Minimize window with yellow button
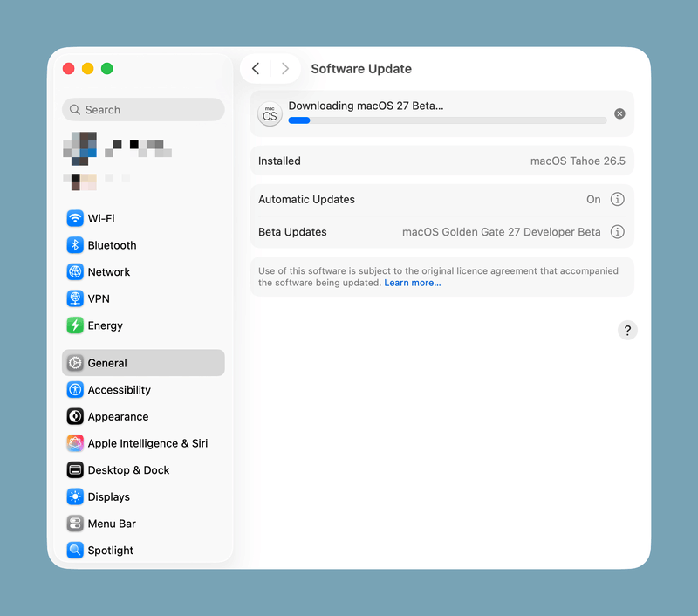Viewport: 698px width, 616px height. point(88,69)
